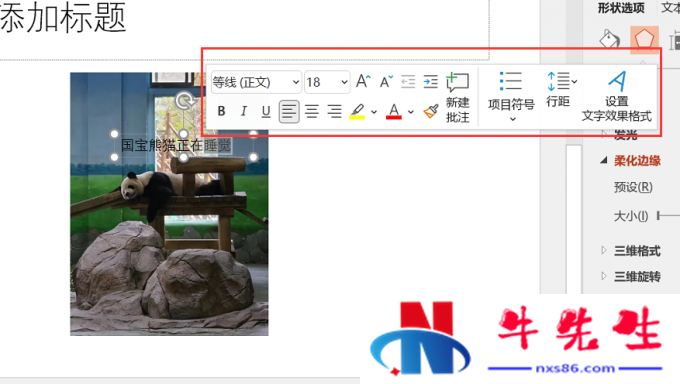Open line spacing menu 行距
The image size is (680, 384).
561,89
